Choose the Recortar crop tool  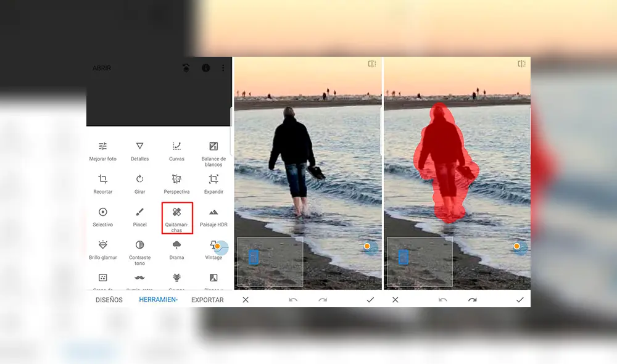[x=103, y=184]
